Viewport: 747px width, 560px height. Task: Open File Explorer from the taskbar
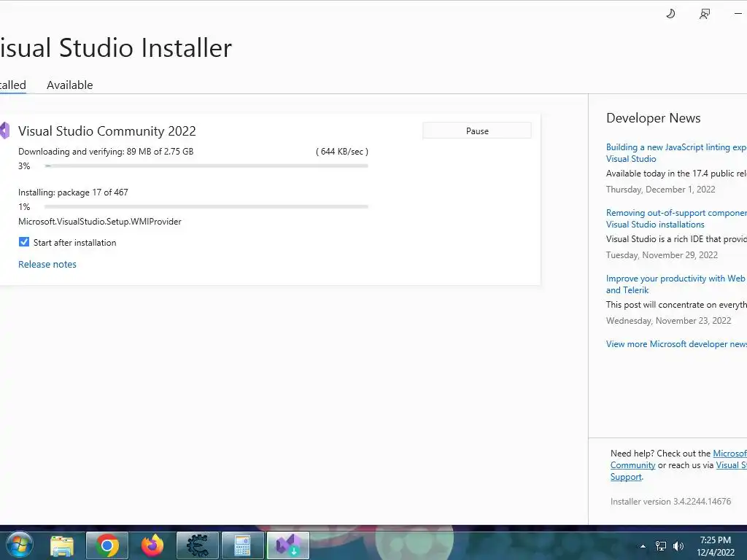[x=62, y=545]
